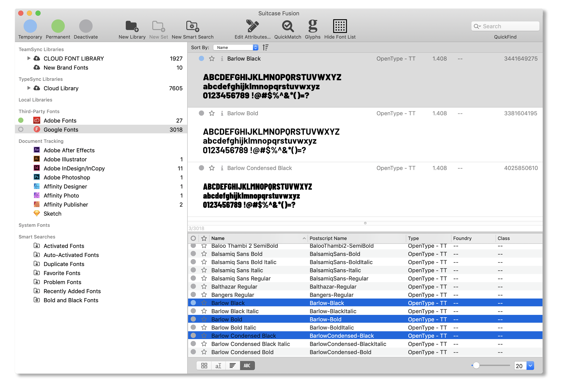The width and height of the screenshot is (561, 392).
Task: Adjust the preview size slider
Action: 476,365
